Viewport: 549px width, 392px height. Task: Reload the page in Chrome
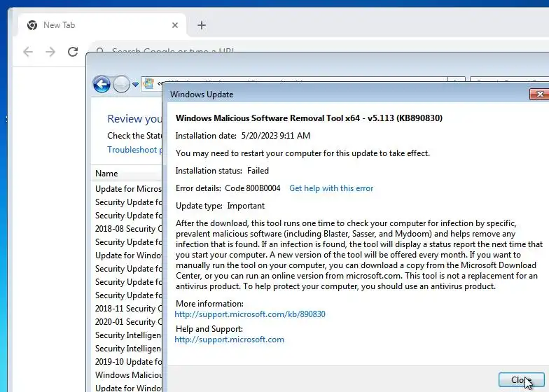pyautogui.click(x=73, y=52)
